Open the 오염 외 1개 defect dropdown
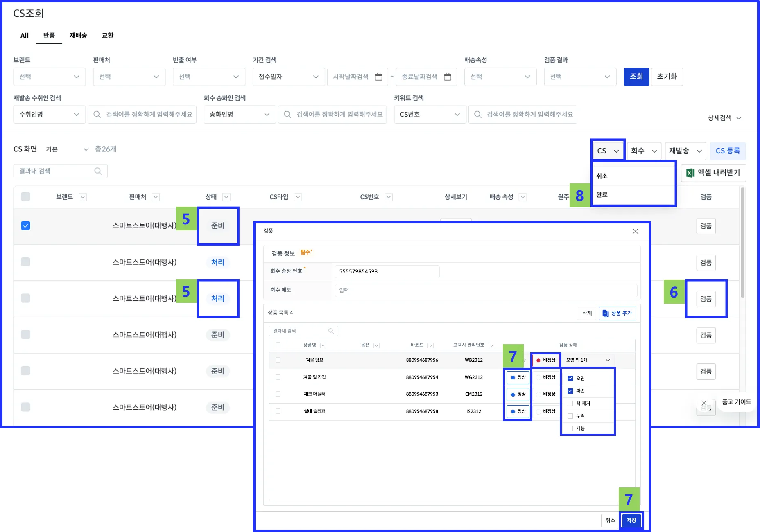This screenshot has width=760, height=532. [x=588, y=361]
